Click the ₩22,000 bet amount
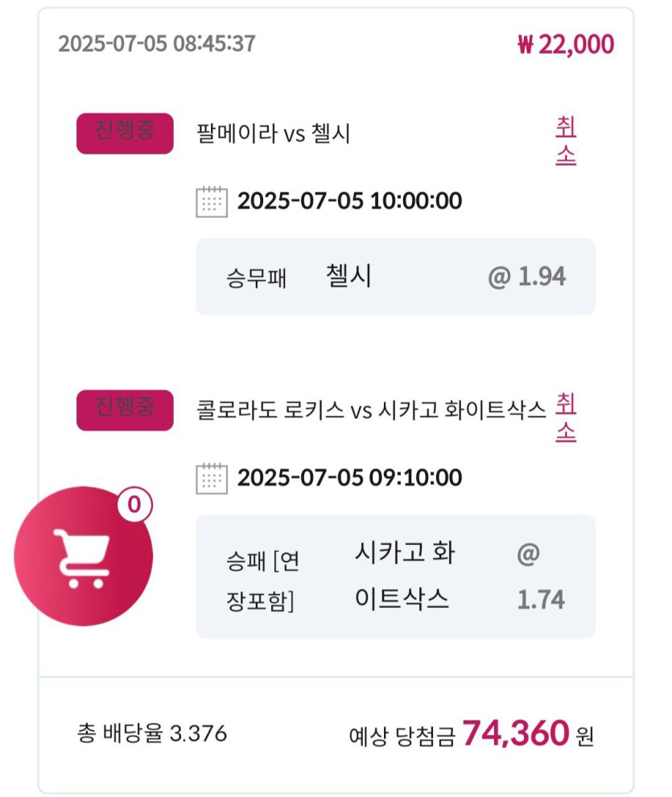The image size is (672, 797). 566,44
